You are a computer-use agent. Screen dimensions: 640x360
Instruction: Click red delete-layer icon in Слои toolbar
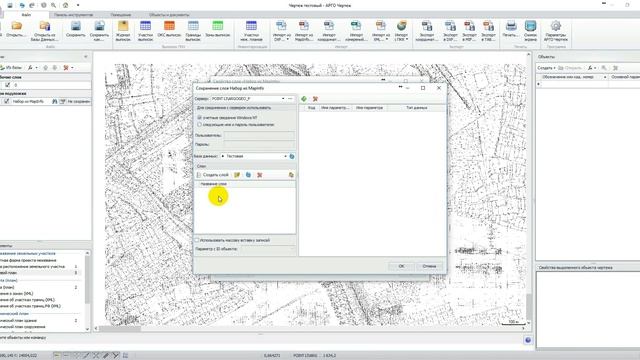point(260,175)
